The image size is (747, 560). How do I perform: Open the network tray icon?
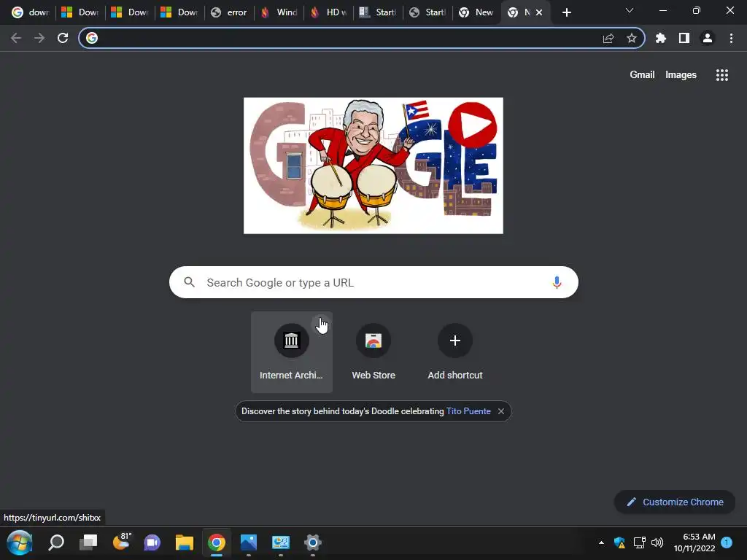click(x=639, y=542)
